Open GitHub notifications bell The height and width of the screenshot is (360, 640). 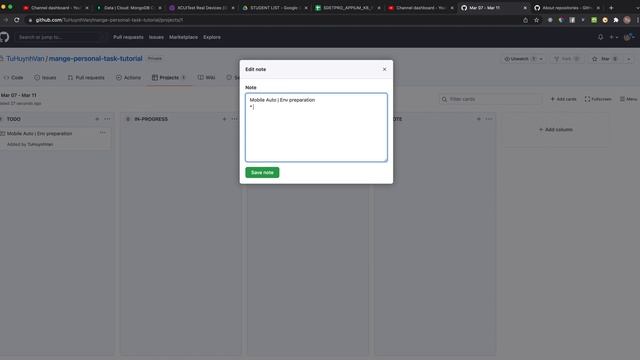click(600, 37)
